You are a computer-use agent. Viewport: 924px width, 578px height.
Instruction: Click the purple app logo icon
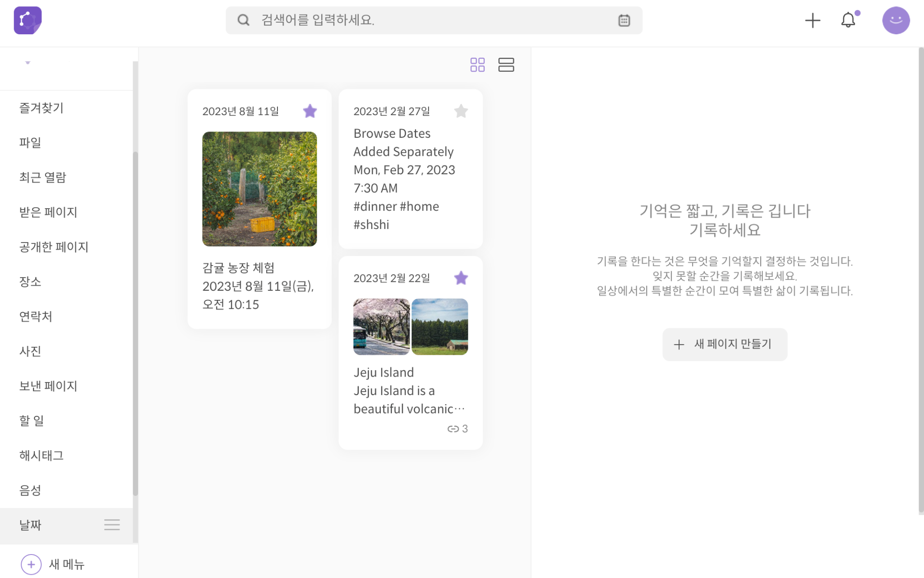click(x=28, y=20)
